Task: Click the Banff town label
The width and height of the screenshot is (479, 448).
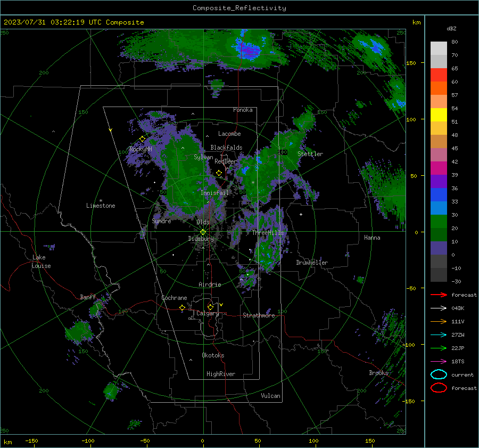Action: pos(88,297)
